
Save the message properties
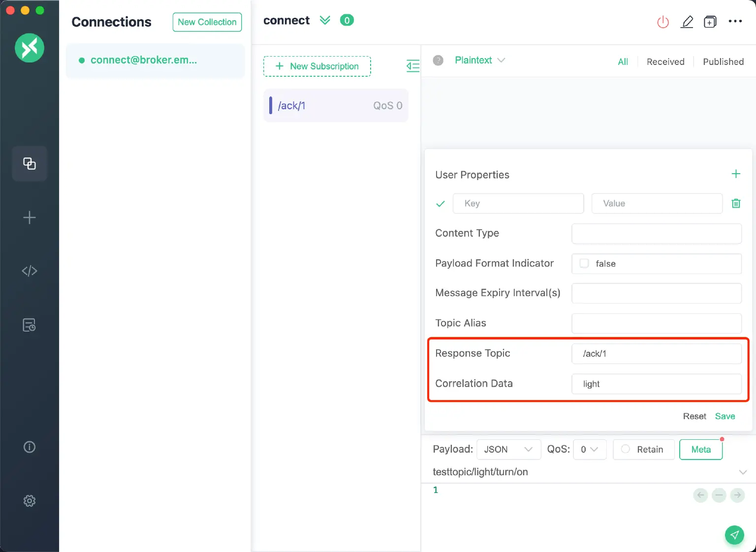point(724,416)
